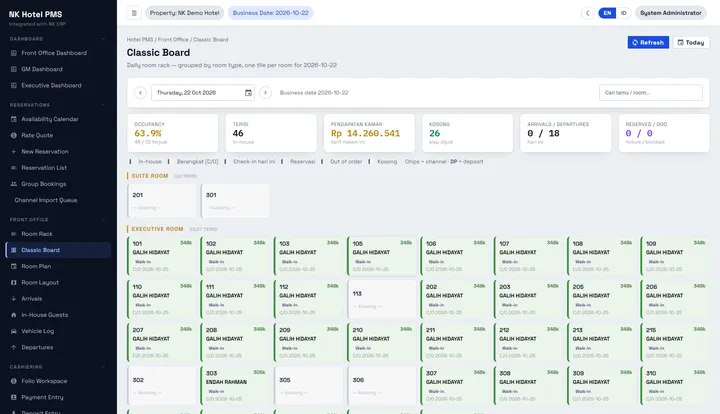The image size is (720, 414).
Task: Collapse the Front Office sidebar section
Action: click(x=103, y=220)
